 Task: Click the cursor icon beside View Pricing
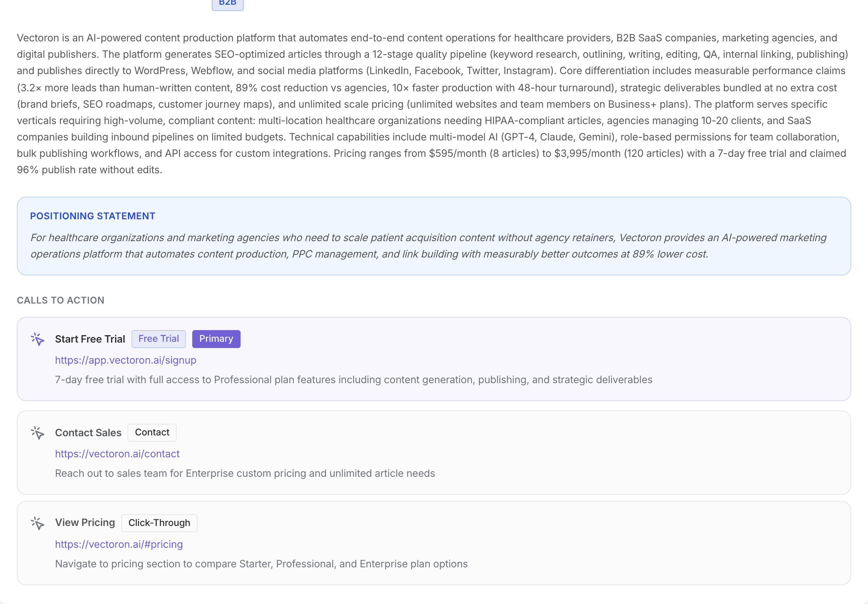click(37, 523)
